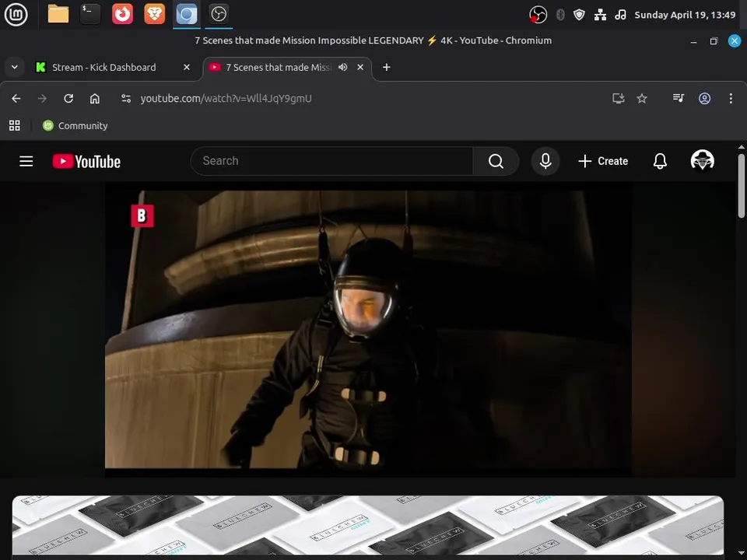Close the YouTube video tab
Screen dimensions: 747x560
pyautogui.click(x=360, y=67)
